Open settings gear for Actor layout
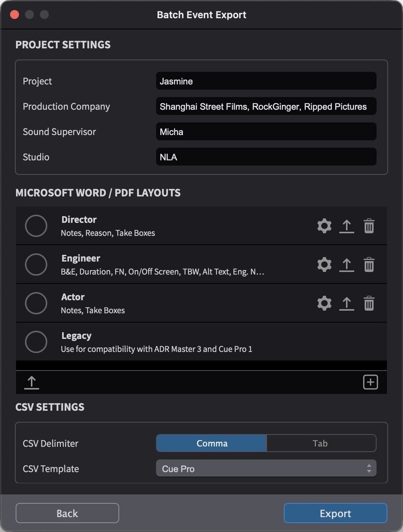The width and height of the screenshot is (403, 532). (x=324, y=303)
